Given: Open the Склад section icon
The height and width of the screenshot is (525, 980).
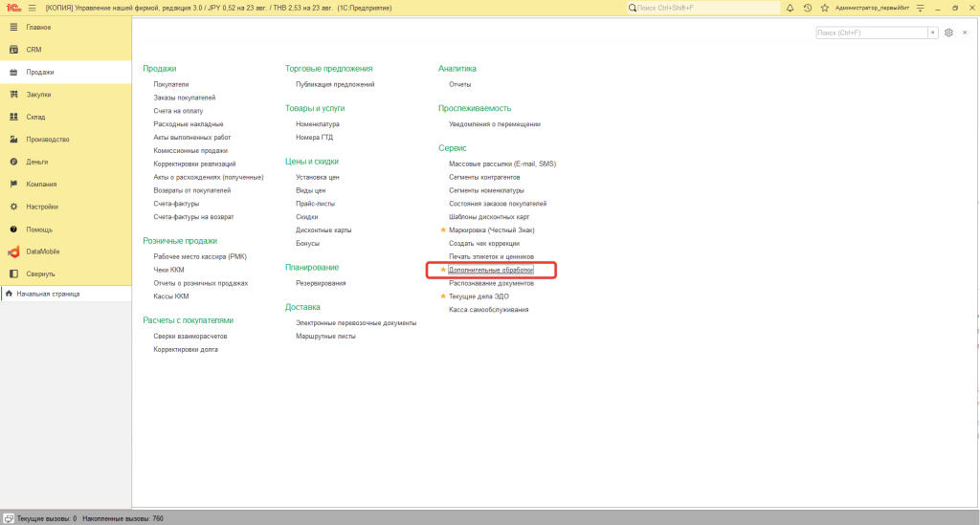Looking at the screenshot, I should pyautogui.click(x=13, y=117).
